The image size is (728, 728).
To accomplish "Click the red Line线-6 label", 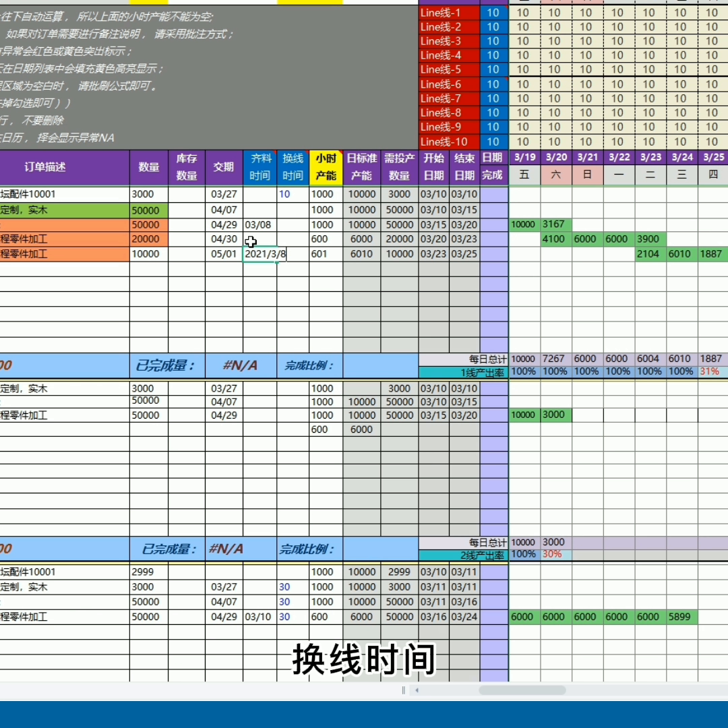I will tap(449, 84).
